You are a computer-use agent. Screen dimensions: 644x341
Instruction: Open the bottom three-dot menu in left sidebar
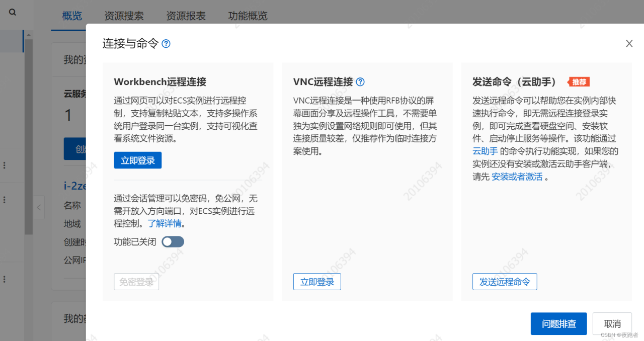point(5,279)
